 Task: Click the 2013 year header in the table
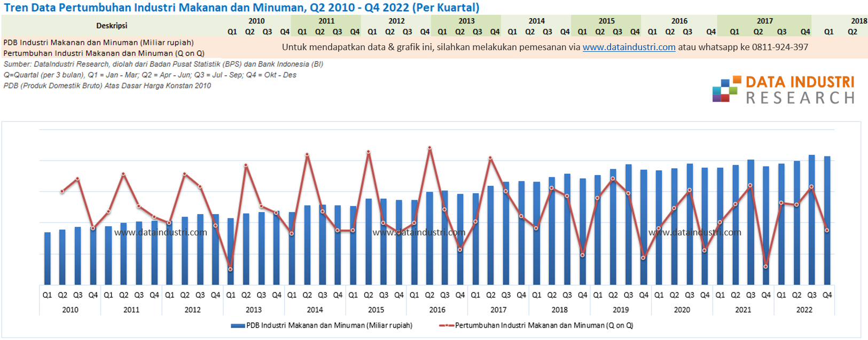466,21
